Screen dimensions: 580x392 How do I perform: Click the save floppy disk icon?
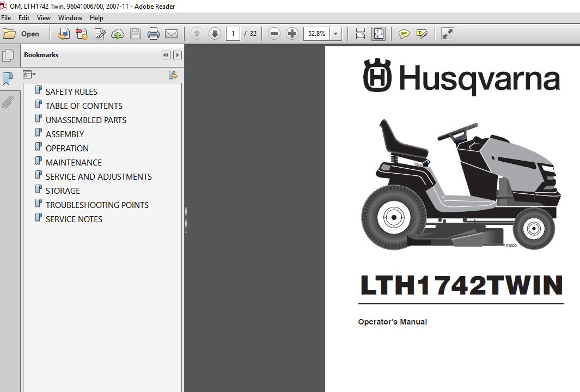point(136,34)
